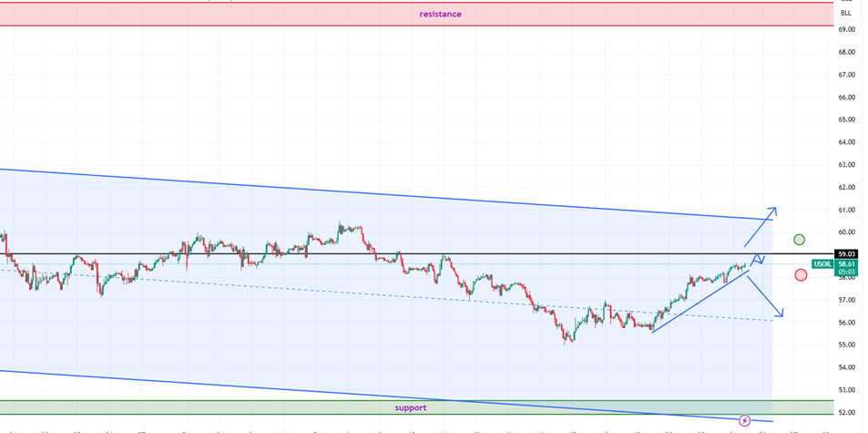Select the green support zone label
Viewport: 868px width, 433px height.
click(x=410, y=407)
